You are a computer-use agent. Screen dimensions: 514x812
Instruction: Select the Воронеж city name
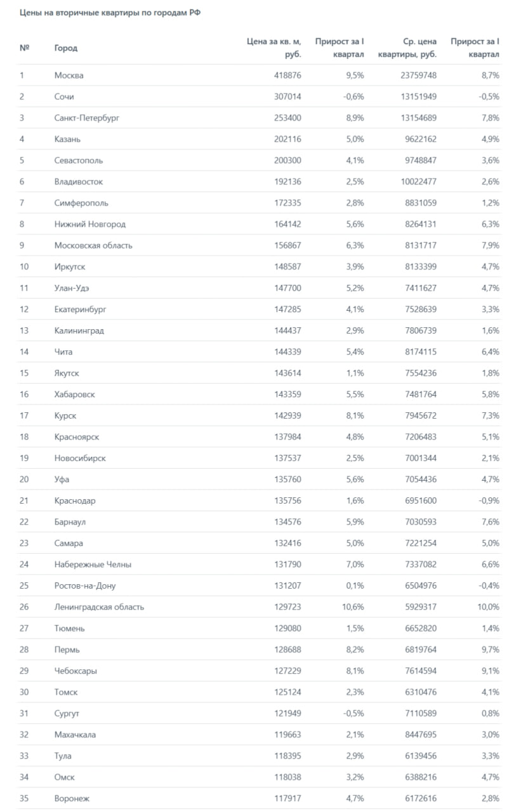(x=72, y=798)
